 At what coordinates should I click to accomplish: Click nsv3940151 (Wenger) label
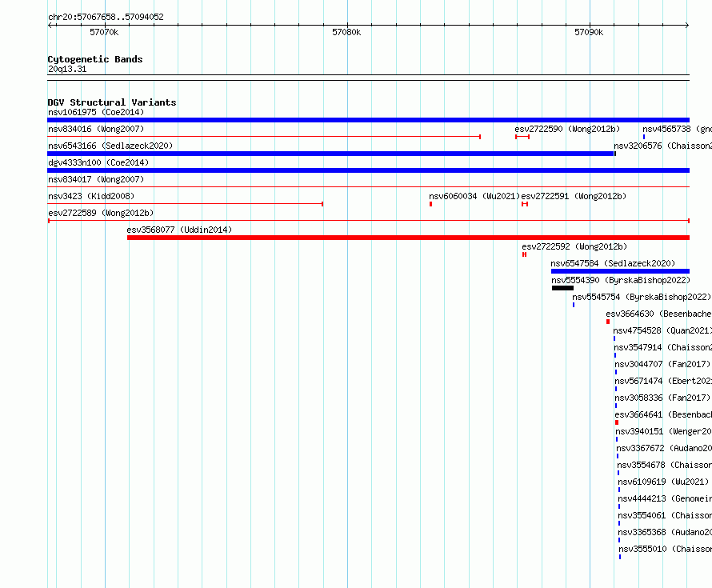pyautogui.click(x=664, y=431)
